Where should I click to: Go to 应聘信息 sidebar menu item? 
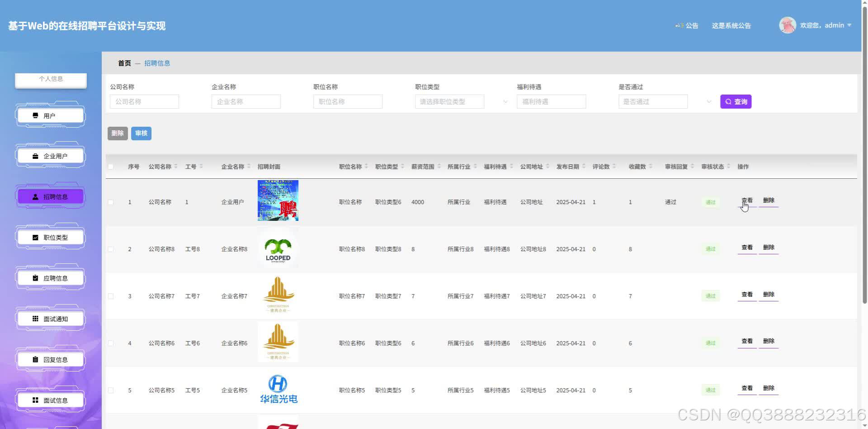coord(50,278)
